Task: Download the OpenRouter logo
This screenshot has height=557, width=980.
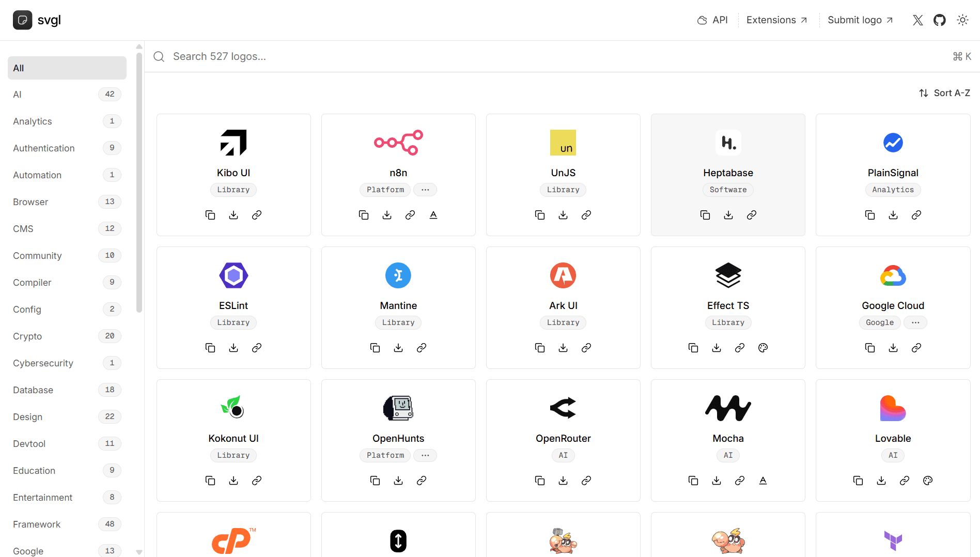Action: click(563, 481)
